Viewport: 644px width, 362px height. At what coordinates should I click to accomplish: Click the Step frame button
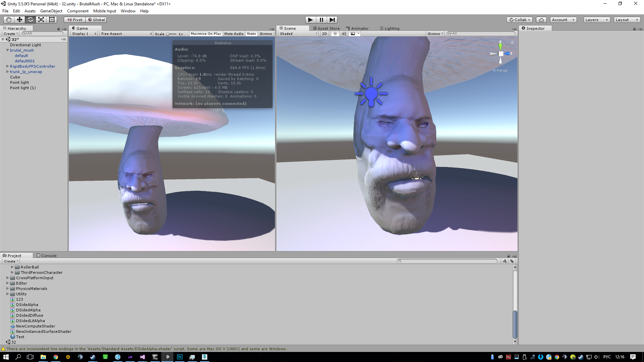click(332, 20)
